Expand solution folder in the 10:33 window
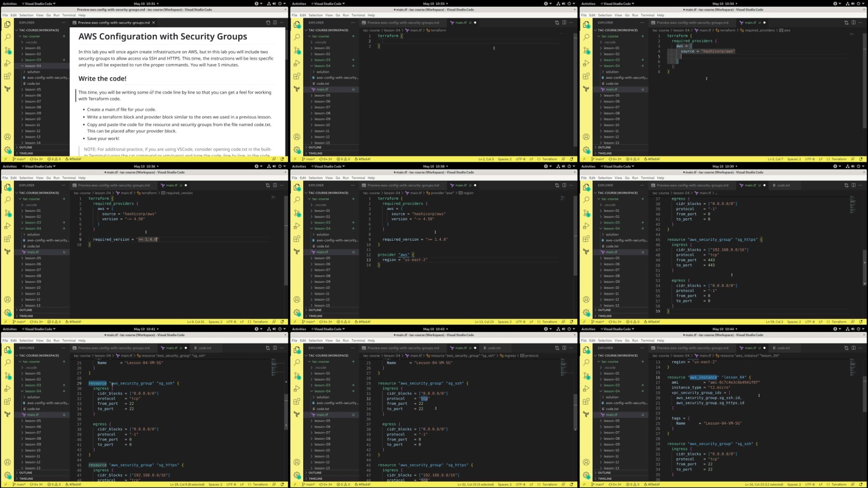Screen dimensions: 868x488 (323, 71)
